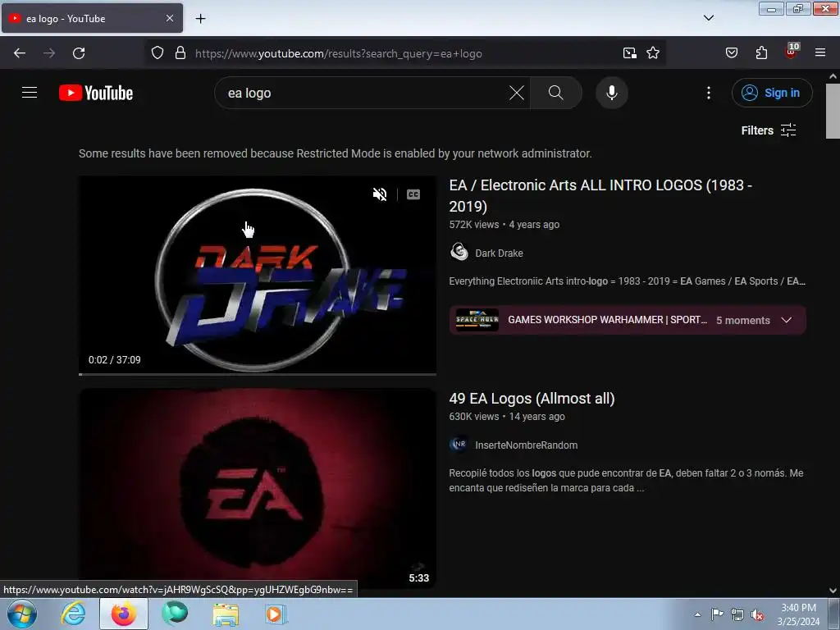Toggle closed captions on preview

[413, 194]
